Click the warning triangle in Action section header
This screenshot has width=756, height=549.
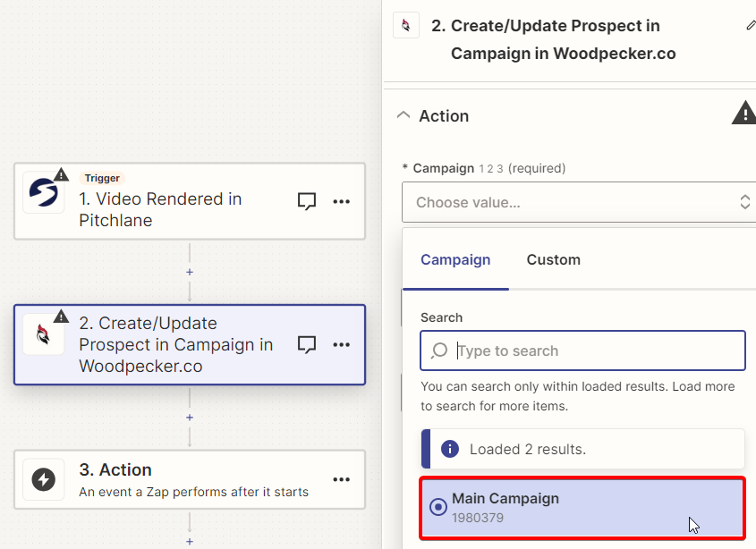744,114
